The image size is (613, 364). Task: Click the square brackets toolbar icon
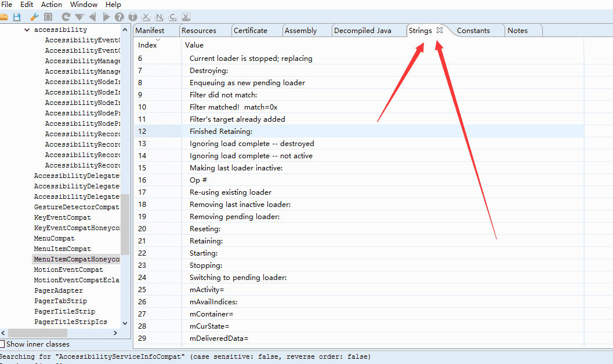click(48, 17)
